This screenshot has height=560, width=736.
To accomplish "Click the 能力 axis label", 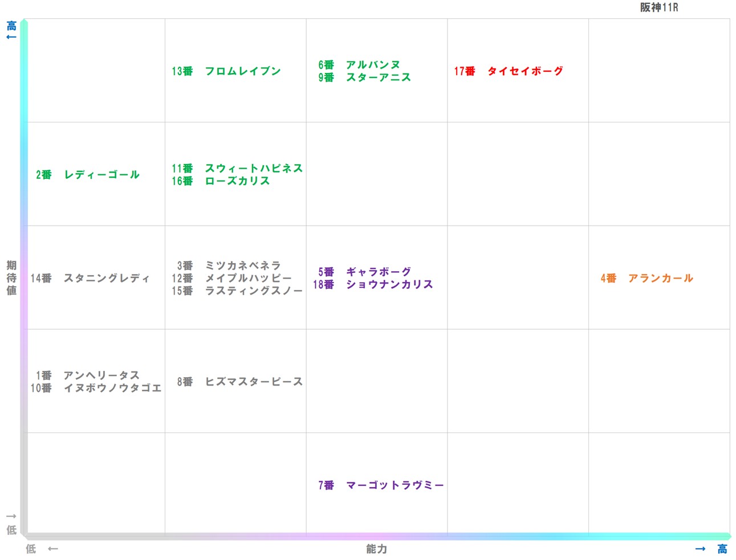I will coord(376,549).
